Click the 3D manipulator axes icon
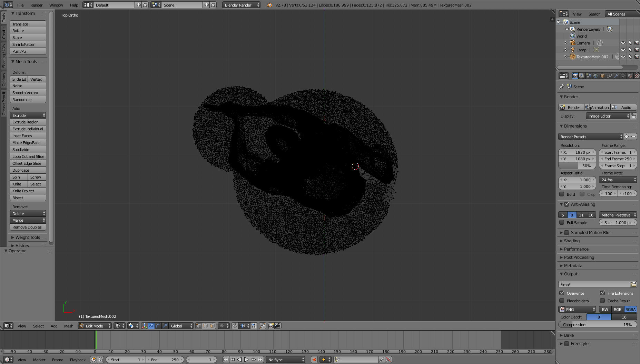Image resolution: width=640 pixels, height=364 pixels. pos(144,326)
